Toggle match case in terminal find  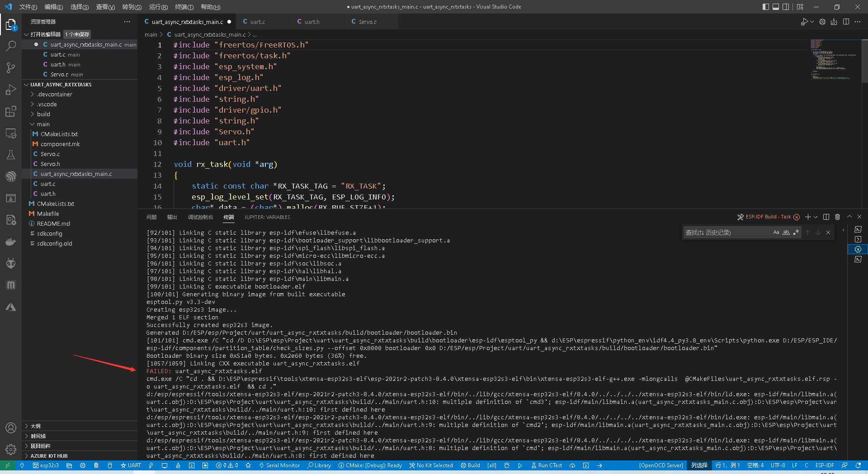tap(776, 232)
